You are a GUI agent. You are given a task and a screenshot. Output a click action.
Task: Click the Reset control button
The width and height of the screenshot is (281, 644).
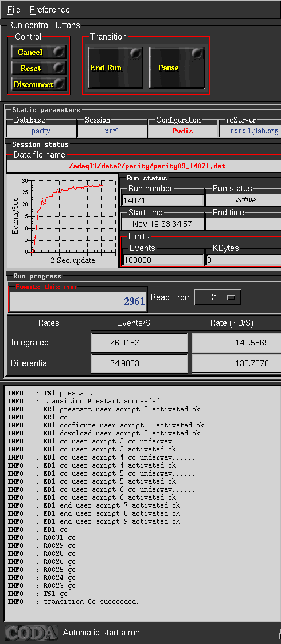[38, 68]
